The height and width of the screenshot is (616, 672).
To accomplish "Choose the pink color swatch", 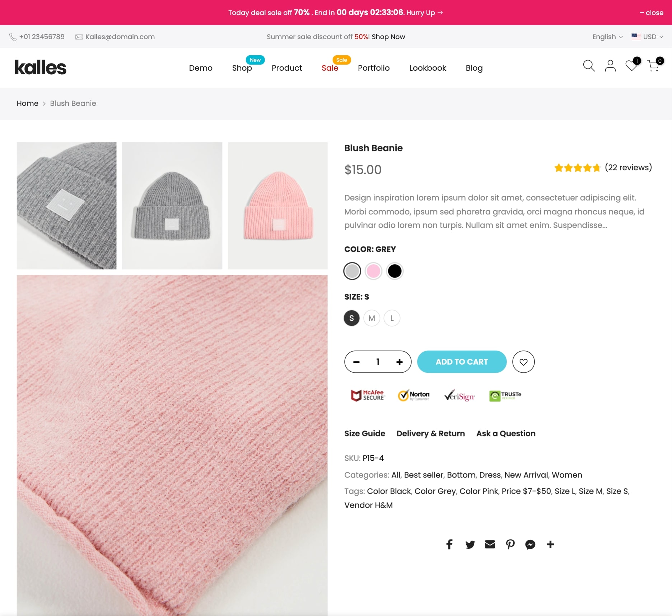I will [x=373, y=271].
